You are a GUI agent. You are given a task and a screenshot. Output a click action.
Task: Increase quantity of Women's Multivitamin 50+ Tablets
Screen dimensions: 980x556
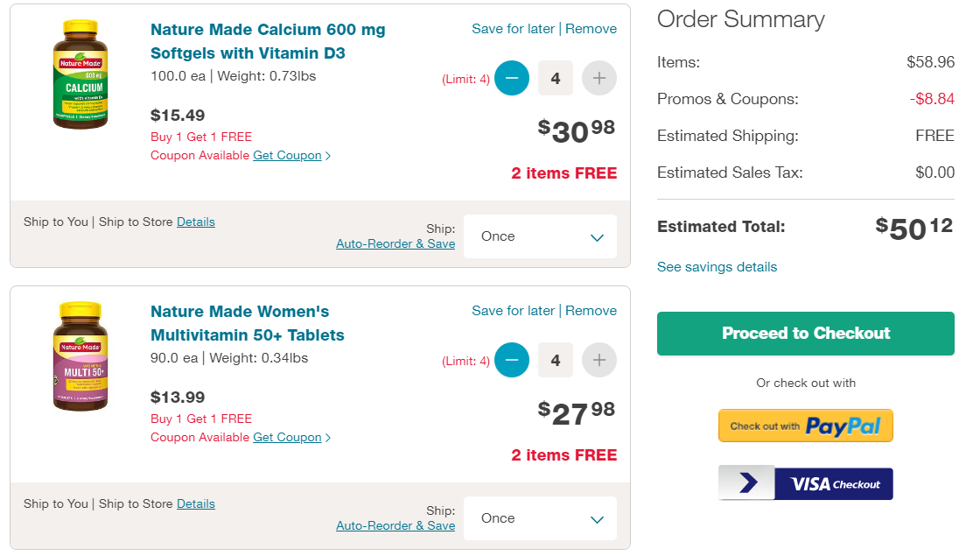(x=598, y=360)
